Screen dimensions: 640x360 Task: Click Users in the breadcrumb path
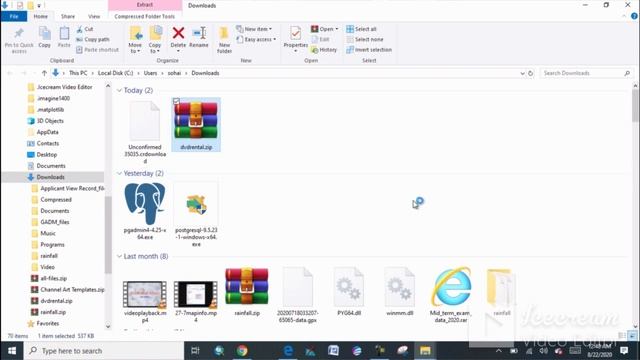click(x=150, y=73)
